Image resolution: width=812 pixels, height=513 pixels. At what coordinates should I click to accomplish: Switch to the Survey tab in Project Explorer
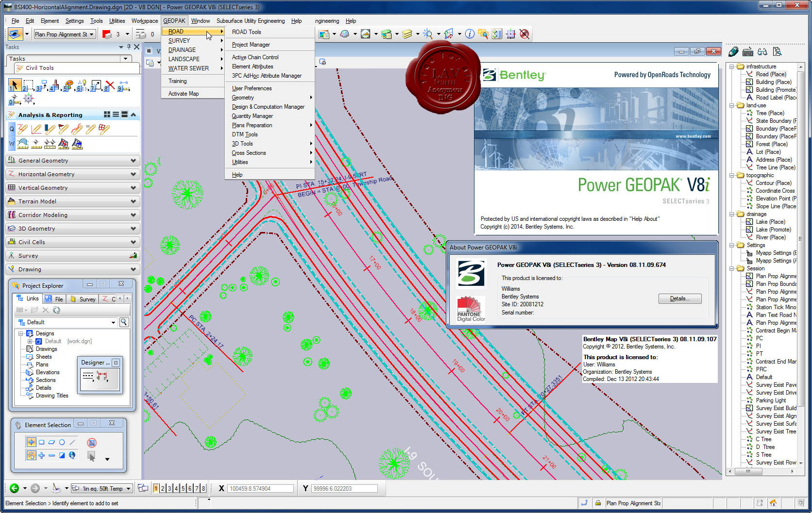[84, 299]
